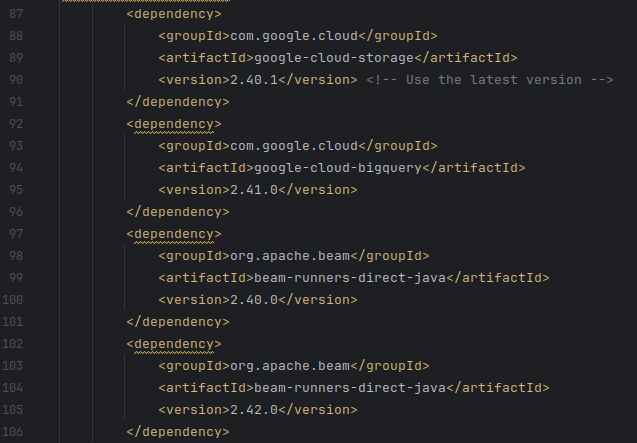Click the opening dependency tag on line 97
Screen dimensions: 637x443
[174, 234]
